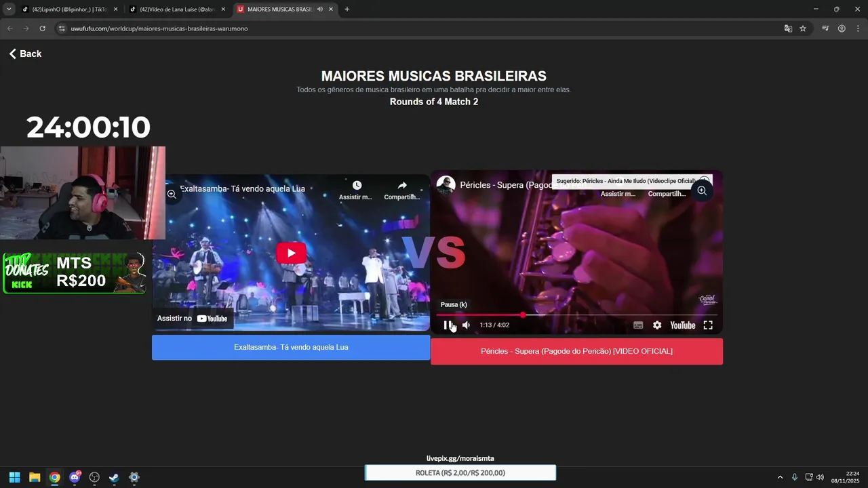Viewport: 868px width, 488px height.
Task: Open the Chrome profile icon
Action: point(842,28)
